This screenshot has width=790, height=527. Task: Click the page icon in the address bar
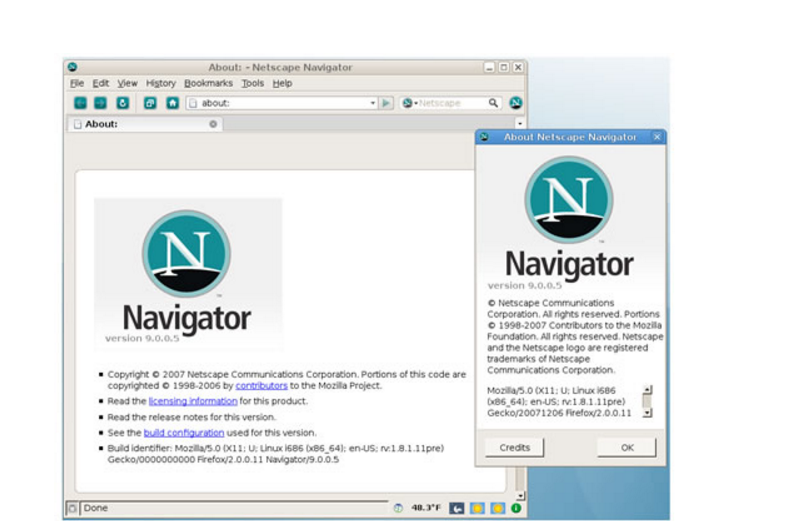click(192, 103)
